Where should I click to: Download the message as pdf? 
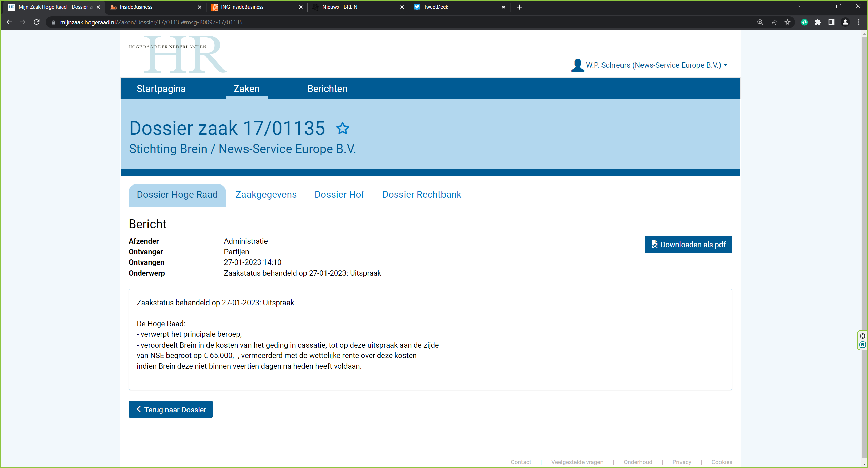pyautogui.click(x=688, y=245)
